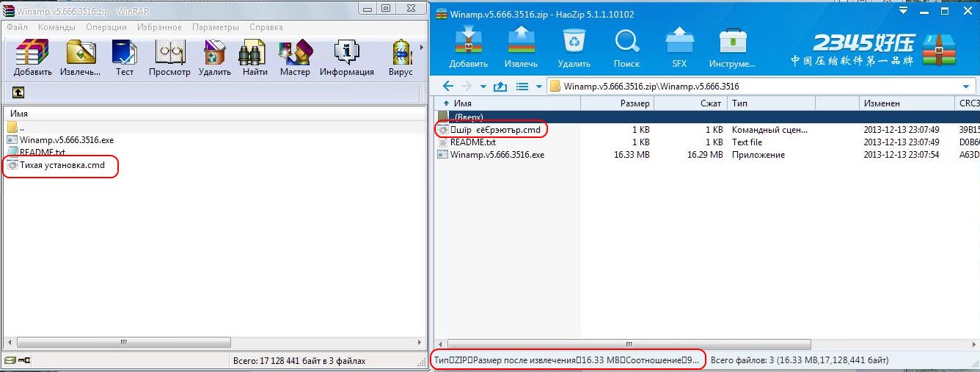Open HaoZip's navigation history dropdown arrow
This screenshot has height=372, width=980.
483,87
